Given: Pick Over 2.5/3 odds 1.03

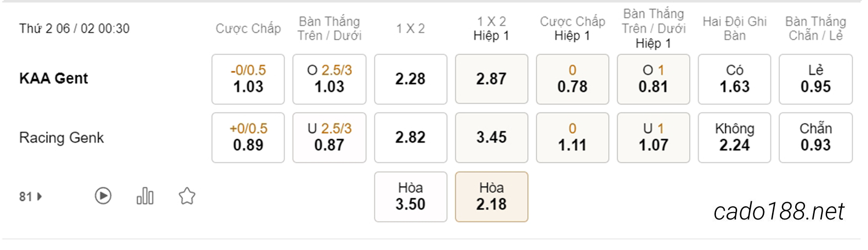Looking at the screenshot, I should click(329, 79).
